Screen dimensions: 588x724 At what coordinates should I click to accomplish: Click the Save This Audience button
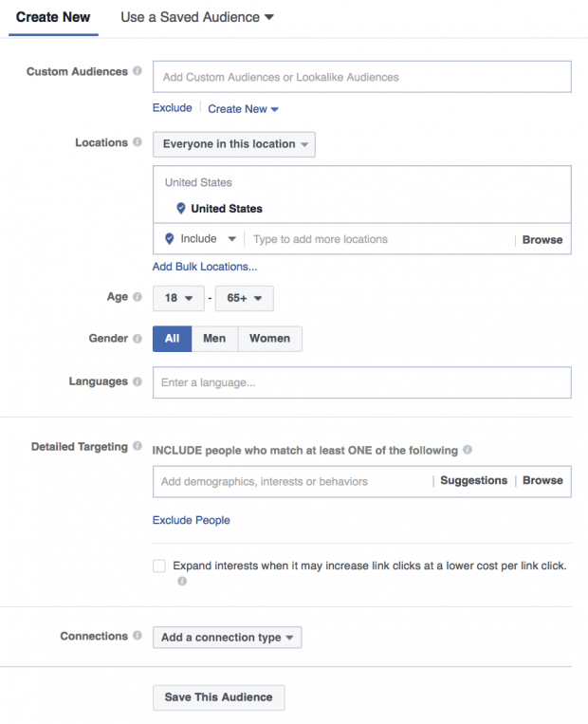[x=219, y=697]
